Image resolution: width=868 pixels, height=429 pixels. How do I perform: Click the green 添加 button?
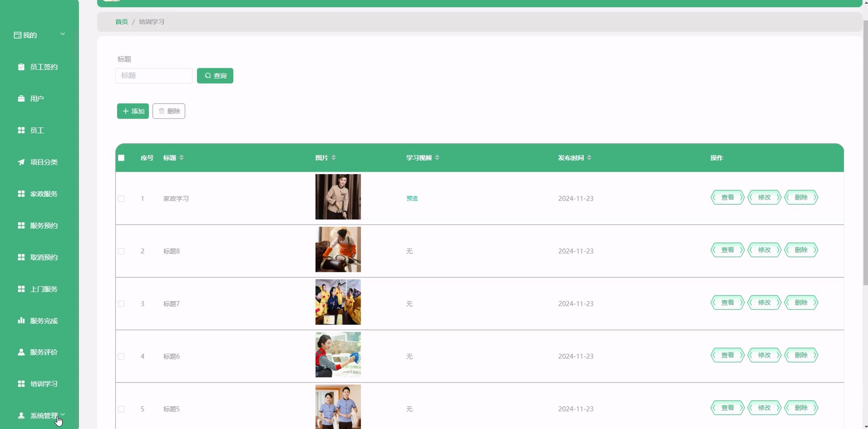(x=133, y=111)
